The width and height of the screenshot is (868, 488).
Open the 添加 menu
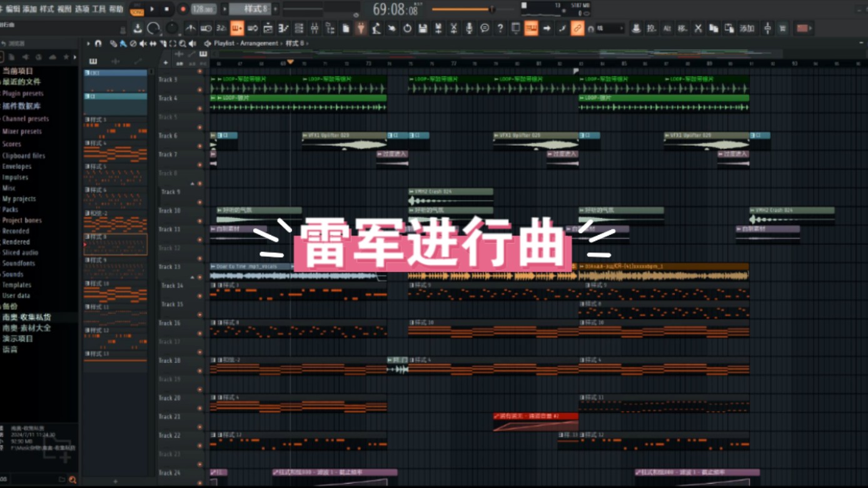click(x=29, y=9)
